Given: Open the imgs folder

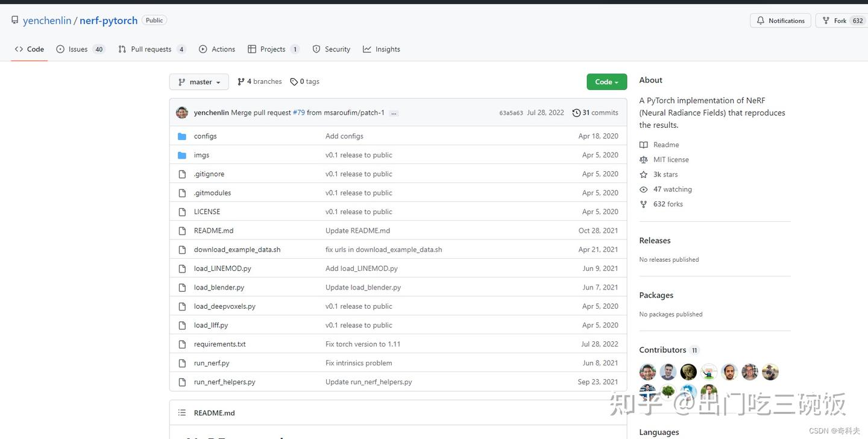Looking at the screenshot, I should pos(201,155).
